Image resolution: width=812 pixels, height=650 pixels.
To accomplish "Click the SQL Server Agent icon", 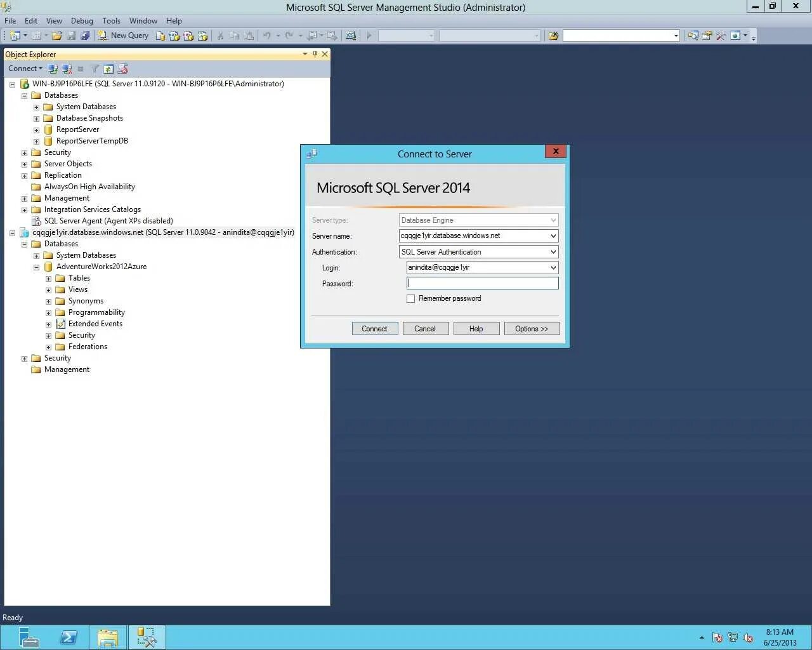I will click(x=36, y=221).
